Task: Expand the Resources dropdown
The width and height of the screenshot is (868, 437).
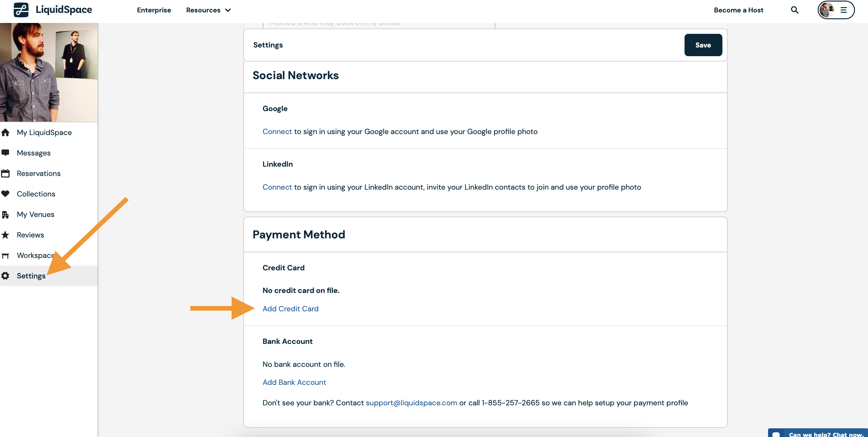Action: click(208, 10)
